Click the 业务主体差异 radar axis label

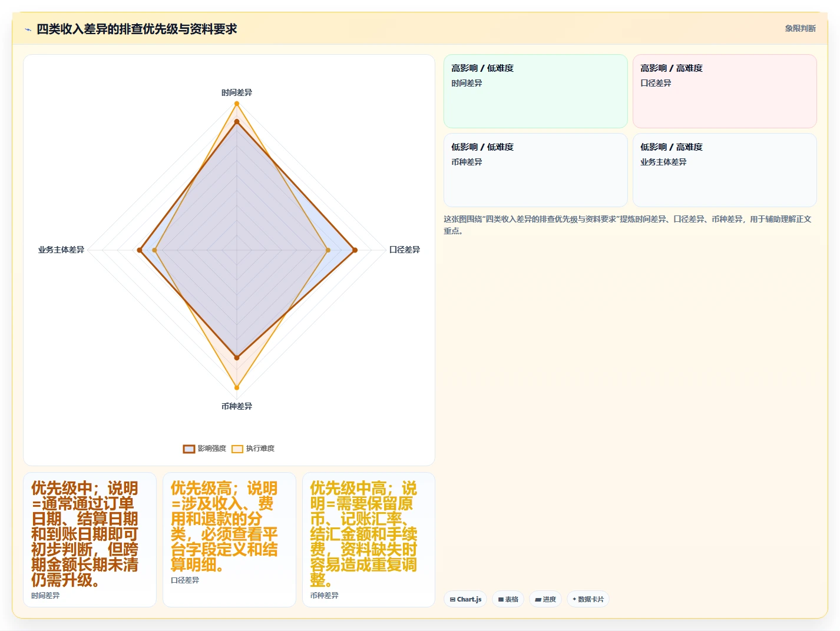(x=61, y=250)
